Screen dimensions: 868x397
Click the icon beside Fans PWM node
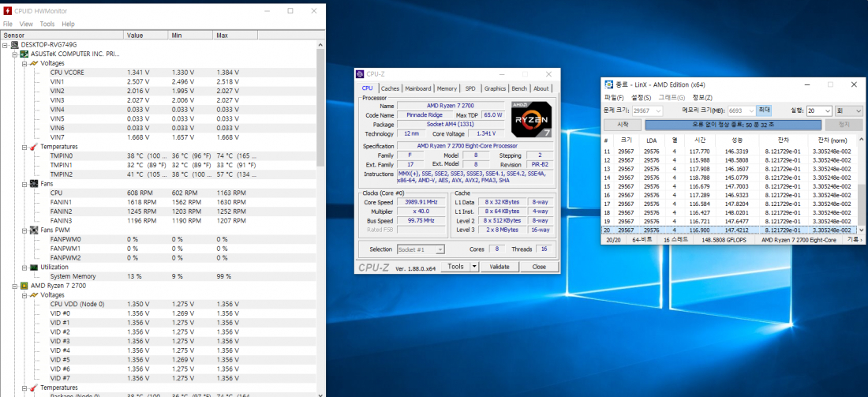34,230
